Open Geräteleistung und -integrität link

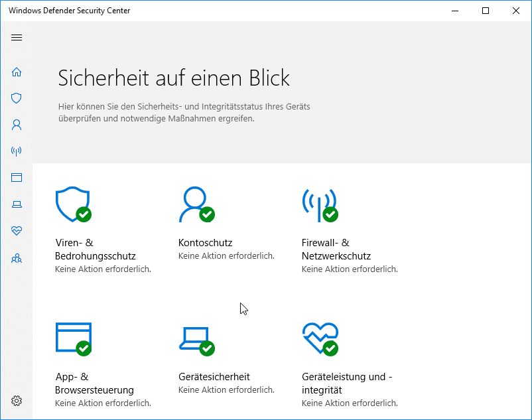pyautogui.click(x=347, y=383)
